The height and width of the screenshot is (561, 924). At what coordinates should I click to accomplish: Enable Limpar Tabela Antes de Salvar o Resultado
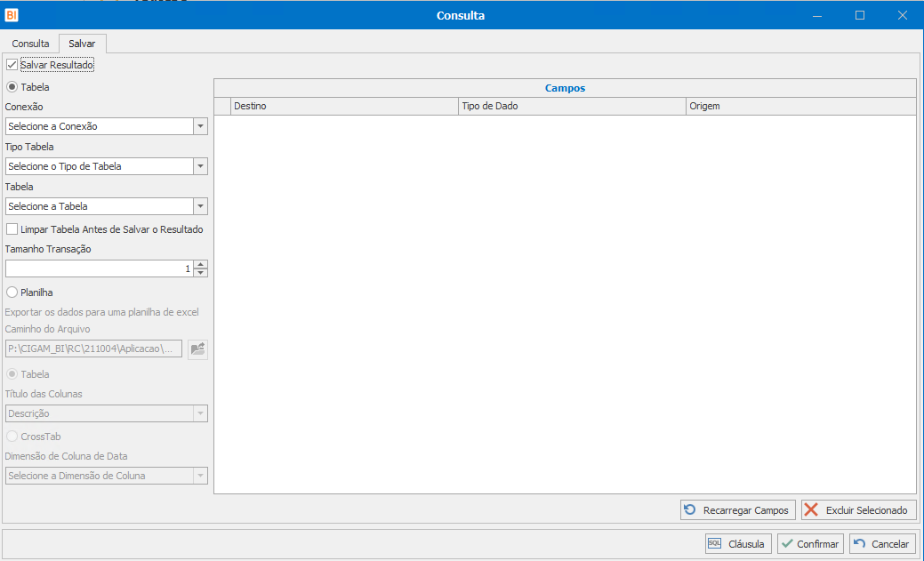coord(12,229)
